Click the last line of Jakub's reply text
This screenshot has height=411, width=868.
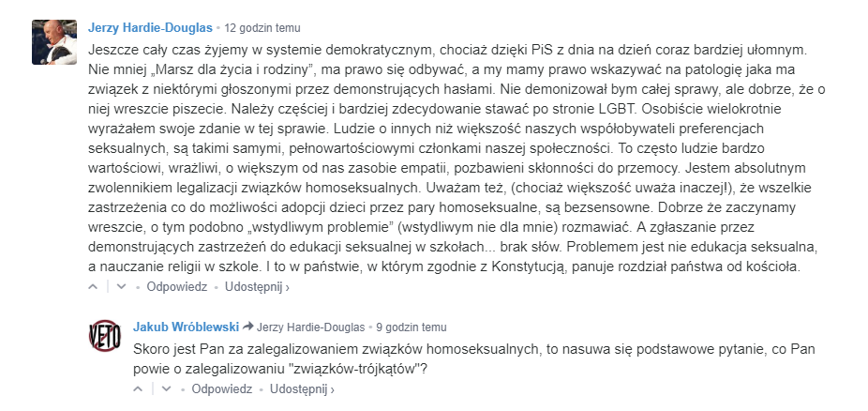[280, 368]
